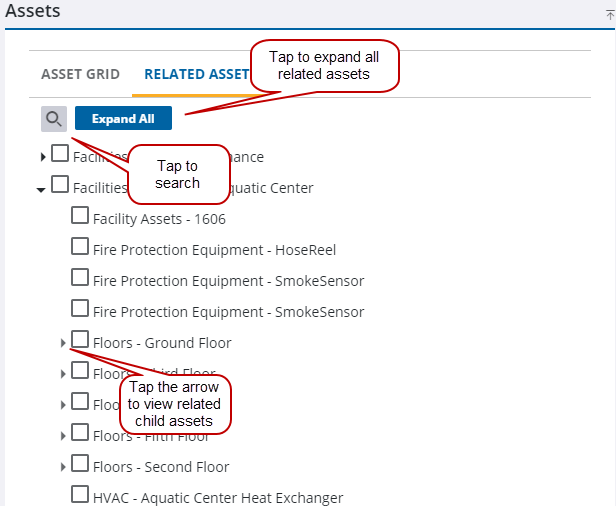Enable the Ground Floor checkbox
Screen dimensions: 616x506
[x=80, y=339]
